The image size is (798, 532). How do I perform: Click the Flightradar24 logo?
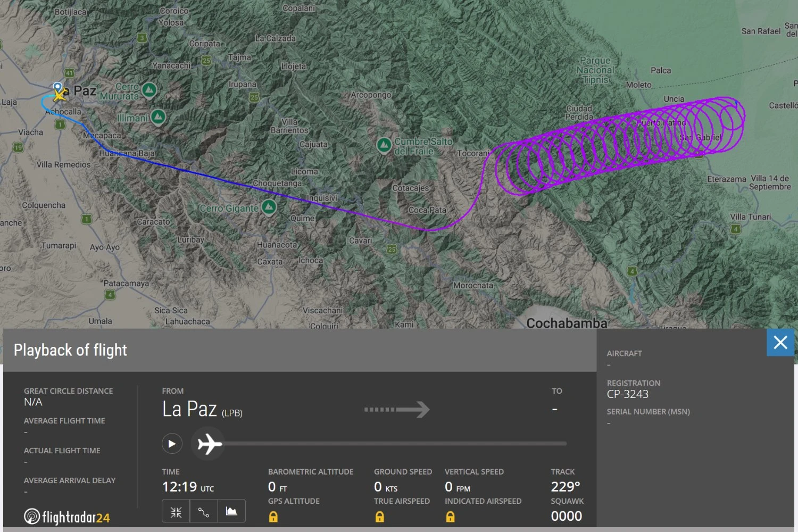pos(66,516)
